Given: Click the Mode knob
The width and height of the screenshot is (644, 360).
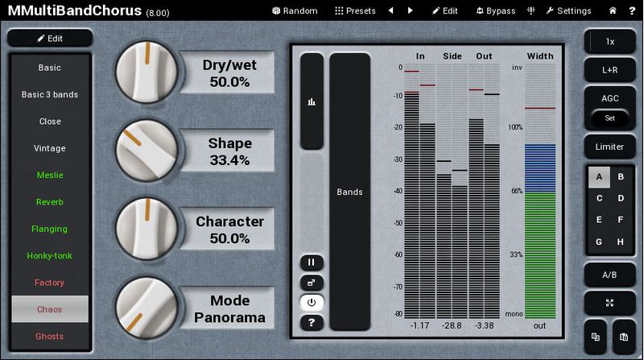Looking at the screenshot, I should (x=147, y=308).
